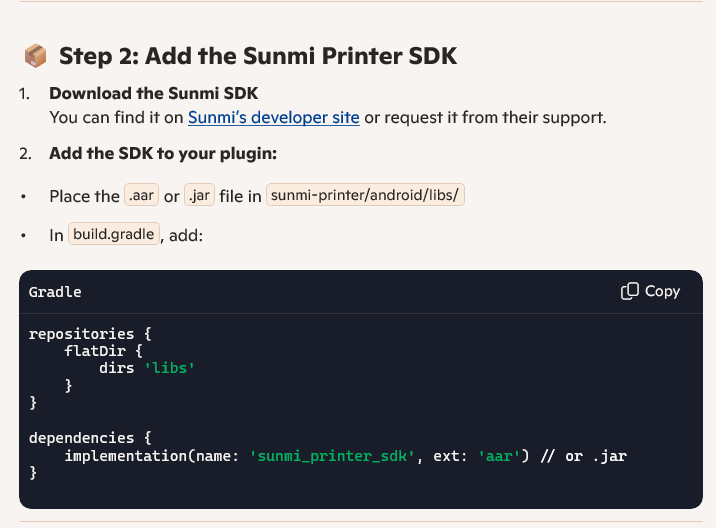
Task: Select the .aar inline code tag
Action: [142, 195]
